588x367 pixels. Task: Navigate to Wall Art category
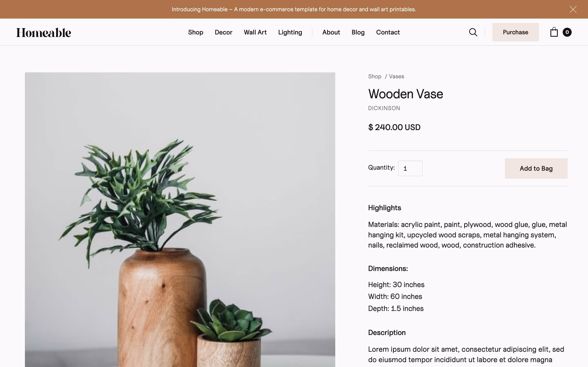(255, 32)
